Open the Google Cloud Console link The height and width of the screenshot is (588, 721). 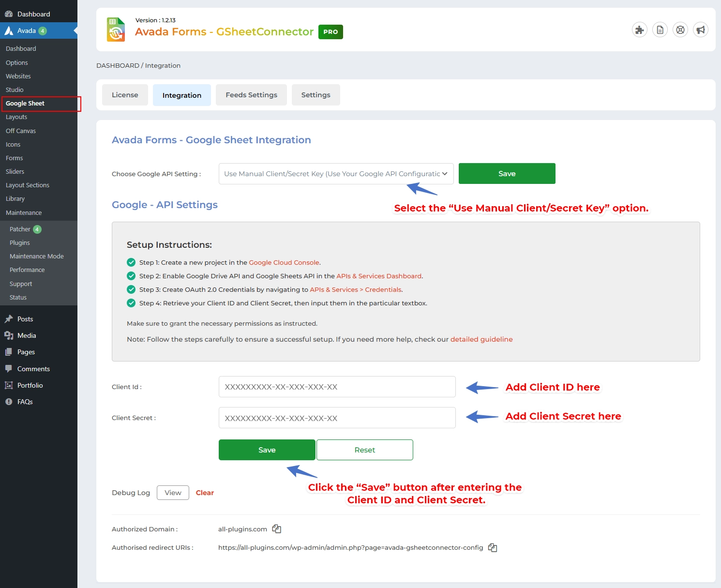coord(284,262)
